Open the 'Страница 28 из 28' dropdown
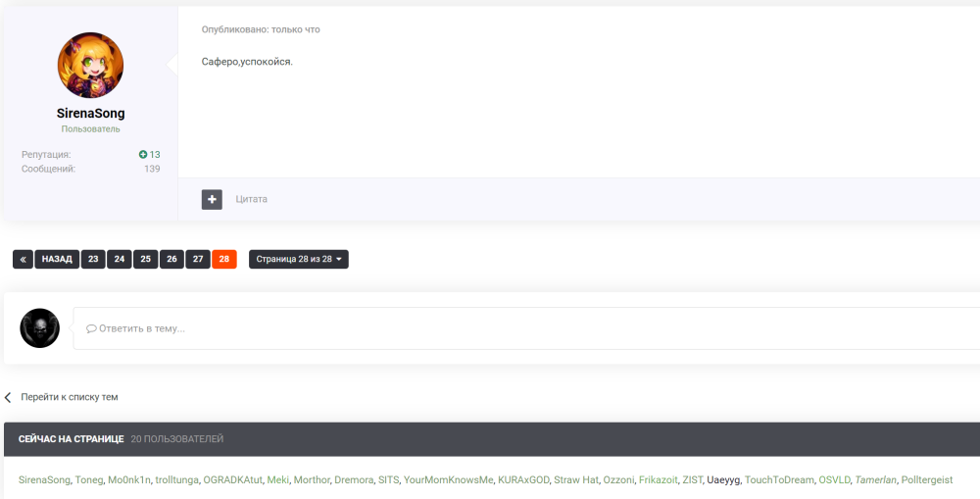 [x=298, y=260]
